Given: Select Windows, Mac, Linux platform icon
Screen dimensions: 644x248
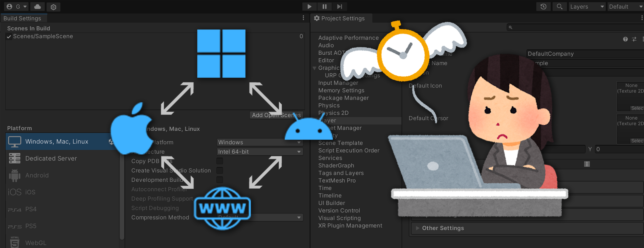Looking at the screenshot, I should (15, 142).
